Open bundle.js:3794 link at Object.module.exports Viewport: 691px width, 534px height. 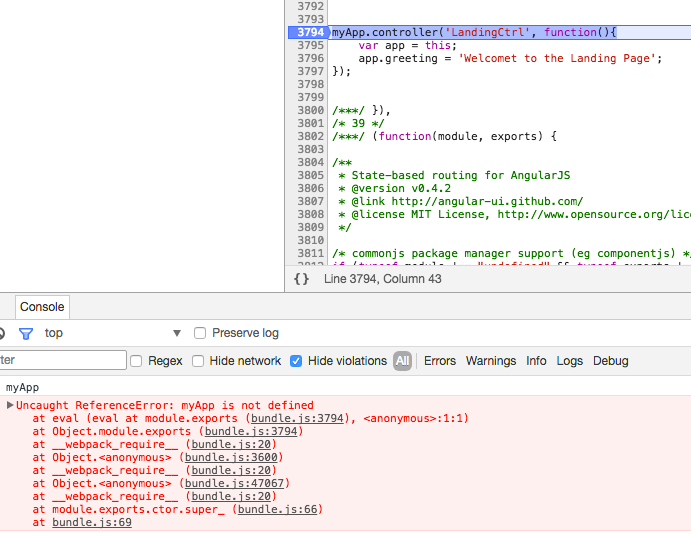point(251,431)
